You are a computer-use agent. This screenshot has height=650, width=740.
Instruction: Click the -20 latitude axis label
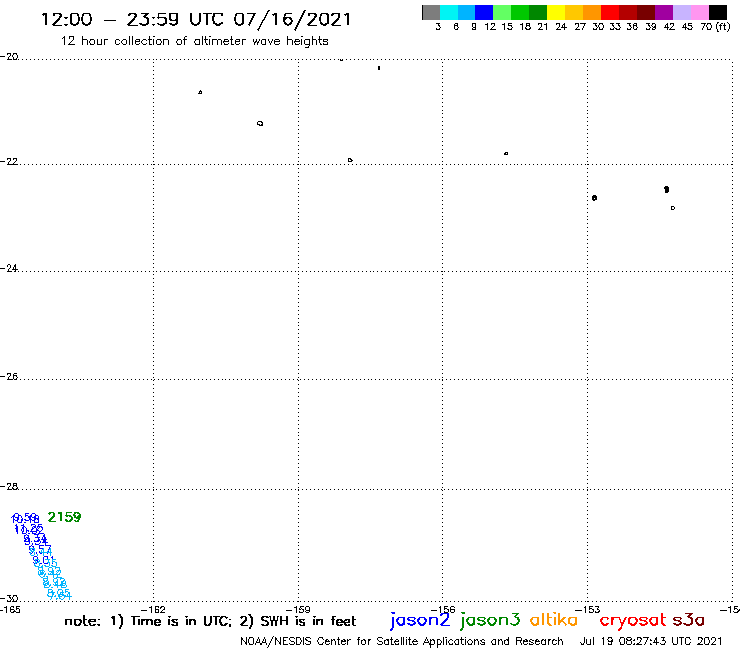pyautogui.click(x=9, y=57)
